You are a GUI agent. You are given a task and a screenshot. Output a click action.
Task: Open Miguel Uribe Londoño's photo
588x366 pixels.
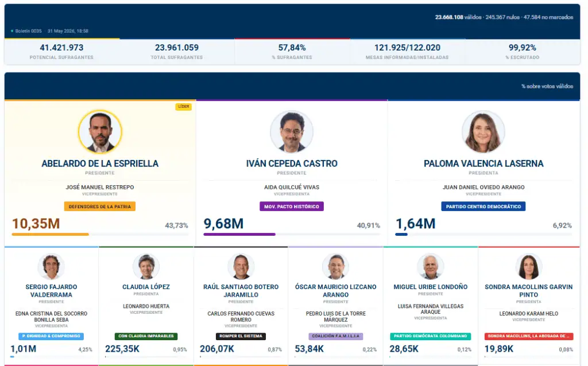click(431, 267)
